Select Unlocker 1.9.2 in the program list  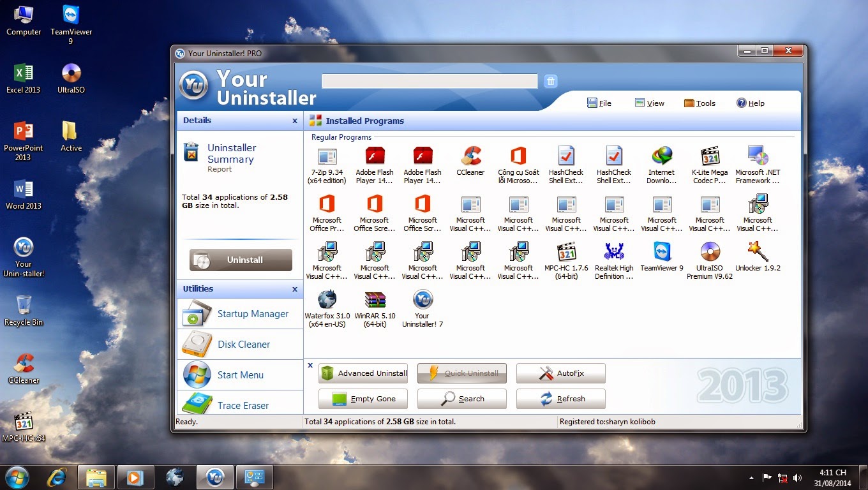(x=758, y=253)
